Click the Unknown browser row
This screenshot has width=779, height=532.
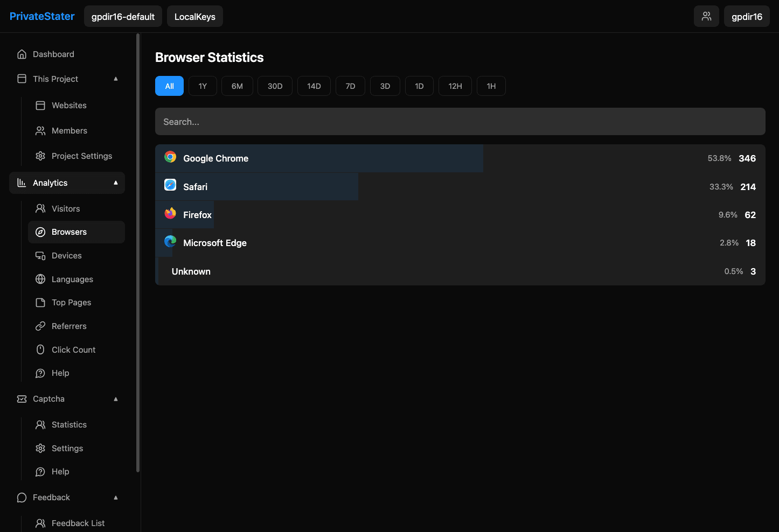click(x=460, y=271)
